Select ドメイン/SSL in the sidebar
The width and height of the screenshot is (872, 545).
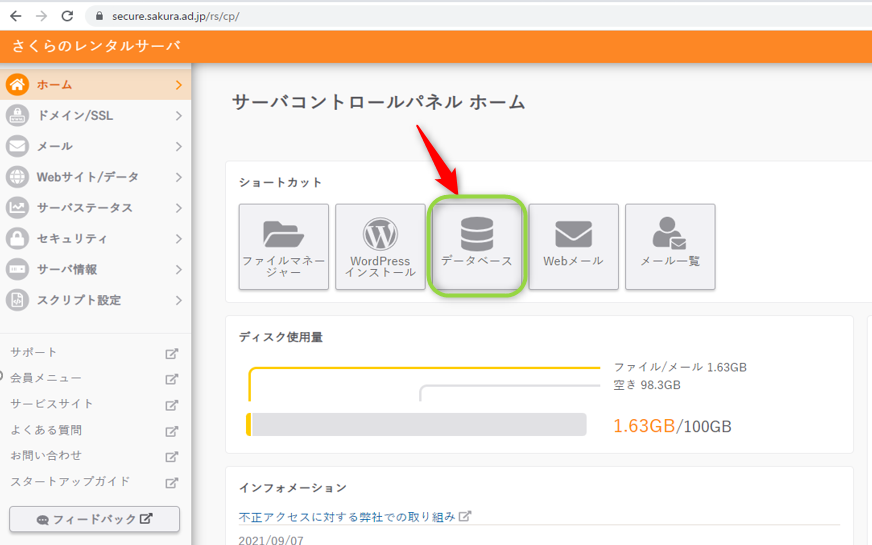[x=95, y=116]
